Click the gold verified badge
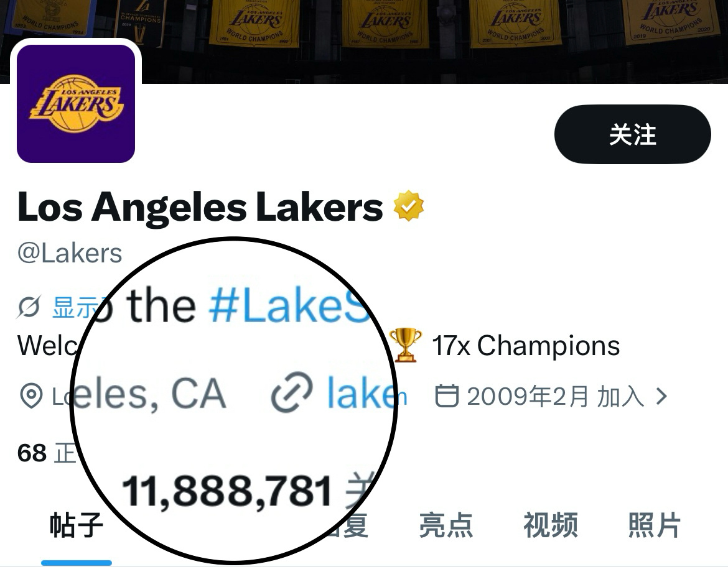Viewport: 728px width, 582px height. click(x=409, y=206)
